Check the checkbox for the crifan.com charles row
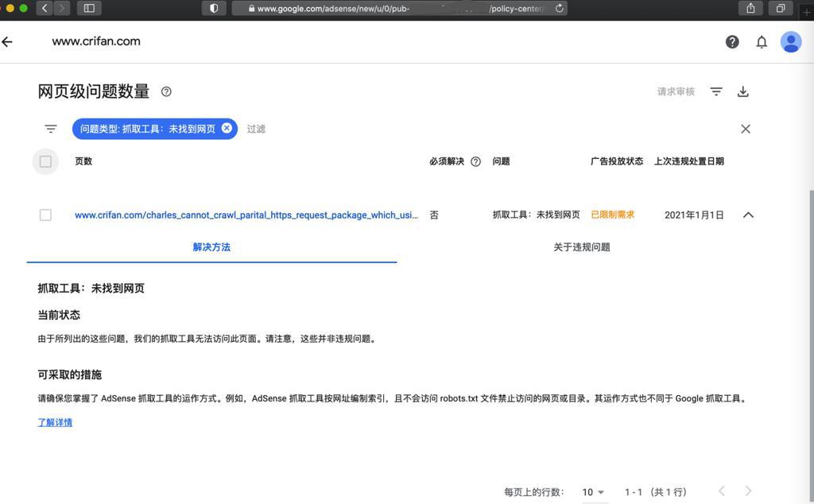This screenshot has width=814, height=504. point(45,215)
